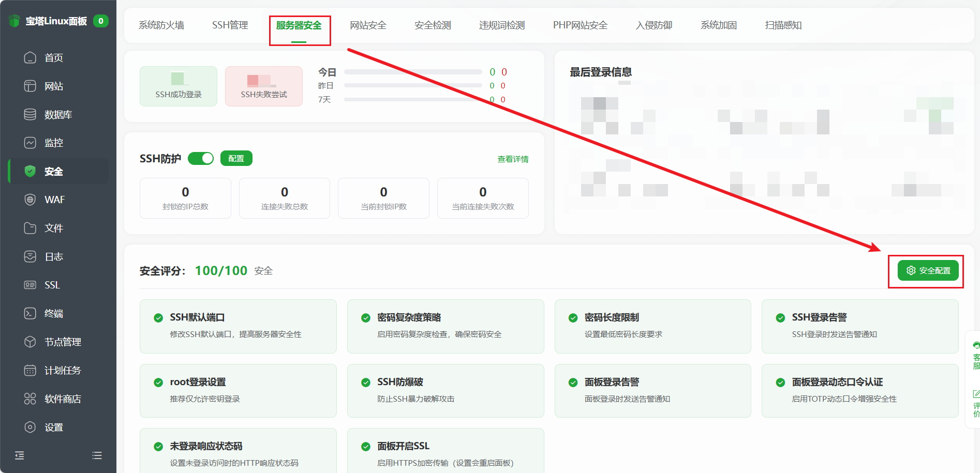Click the check icon on SSH登录告警
Image resolution: width=980 pixels, height=473 pixels.
(780, 318)
